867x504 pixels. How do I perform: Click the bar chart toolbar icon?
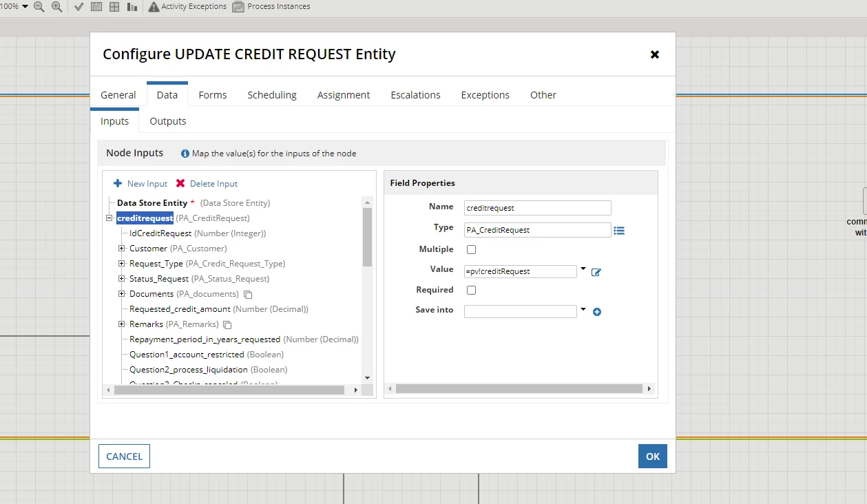[132, 6]
